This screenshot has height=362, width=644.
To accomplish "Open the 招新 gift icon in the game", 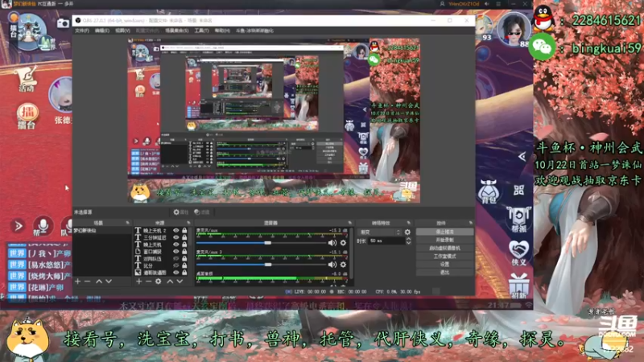I will coord(518,286).
